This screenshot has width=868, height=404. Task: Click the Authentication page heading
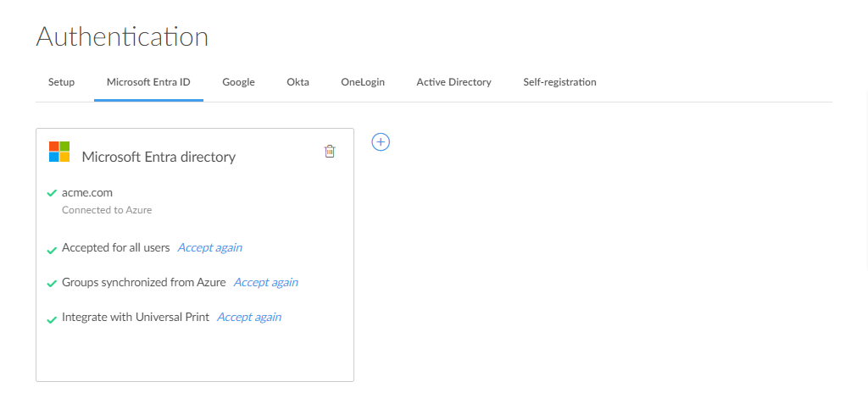(122, 37)
